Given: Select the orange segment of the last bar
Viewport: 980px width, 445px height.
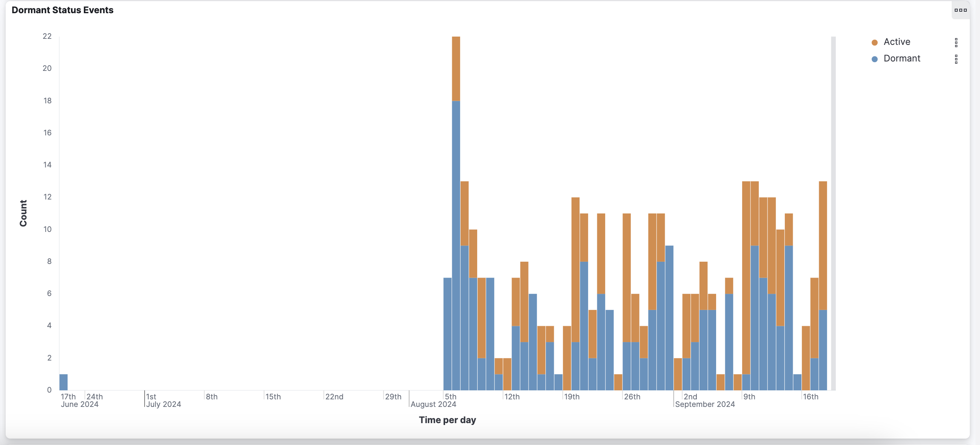Looking at the screenshot, I should pyautogui.click(x=823, y=245).
